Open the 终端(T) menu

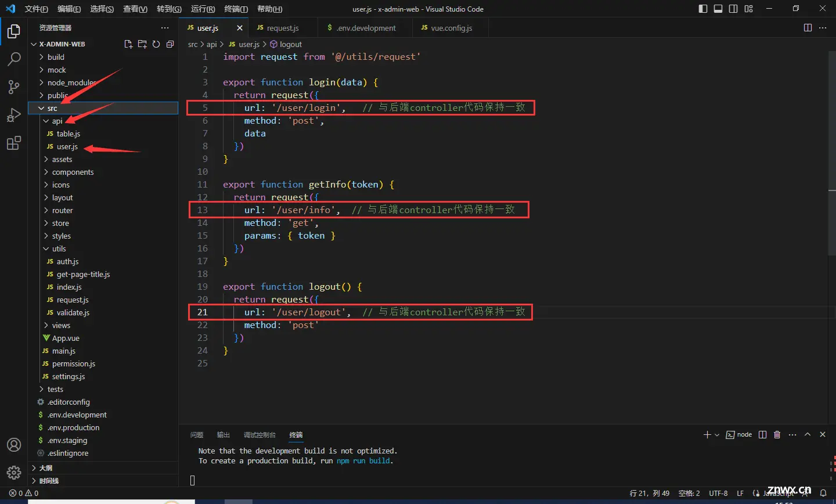(x=236, y=9)
